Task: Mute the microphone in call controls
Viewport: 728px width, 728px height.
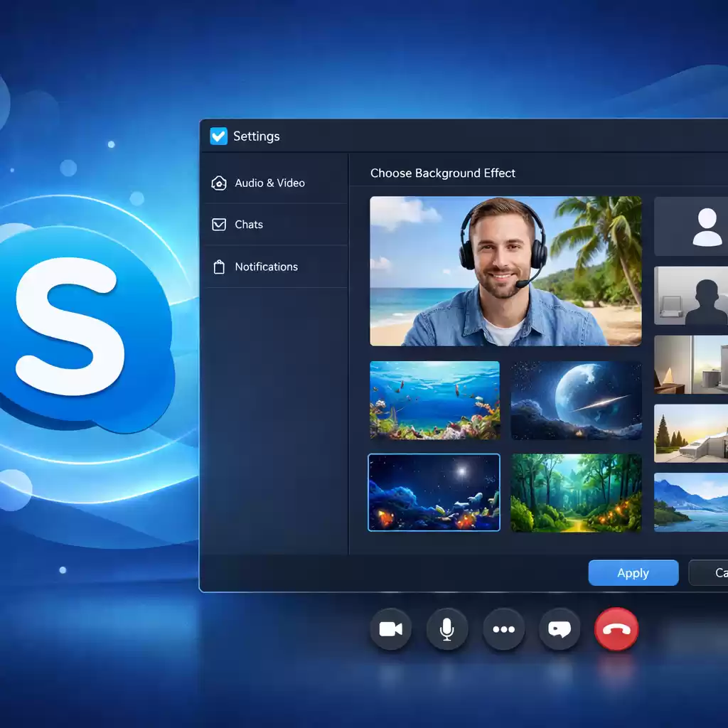Action: (446, 629)
